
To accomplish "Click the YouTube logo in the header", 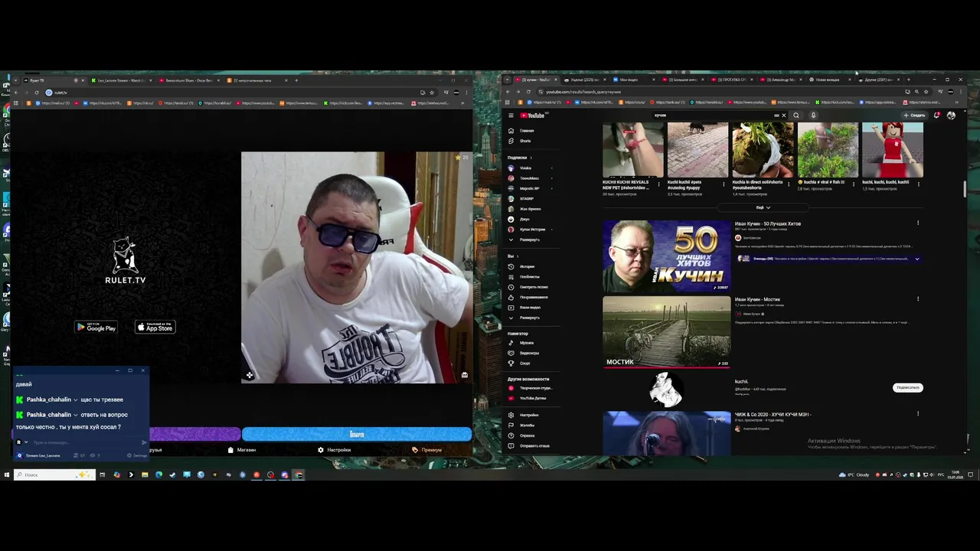I will pyautogui.click(x=532, y=116).
